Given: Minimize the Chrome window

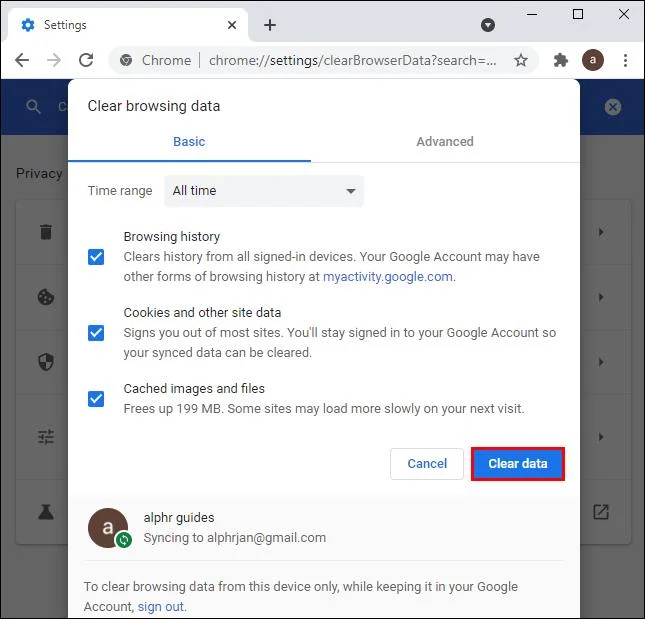Looking at the screenshot, I should click(x=532, y=14).
